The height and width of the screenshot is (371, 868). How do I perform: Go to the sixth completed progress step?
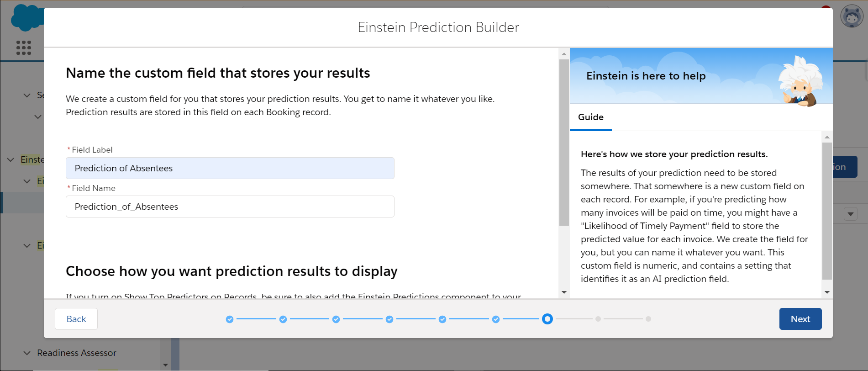(496, 319)
